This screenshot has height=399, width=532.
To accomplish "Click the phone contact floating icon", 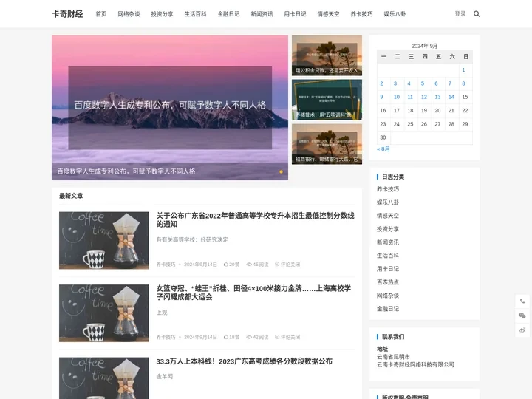I will click(522, 301).
